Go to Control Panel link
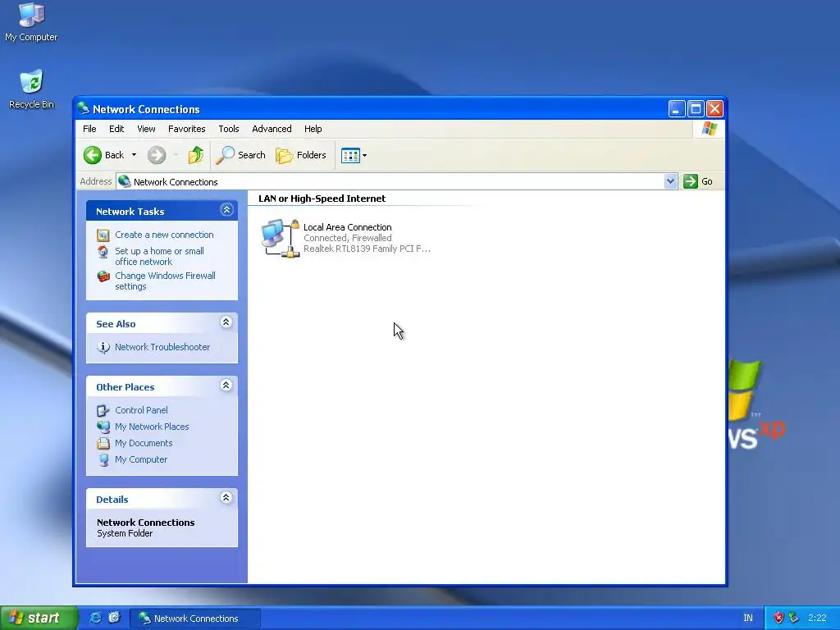The width and height of the screenshot is (840, 630). [141, 410]
